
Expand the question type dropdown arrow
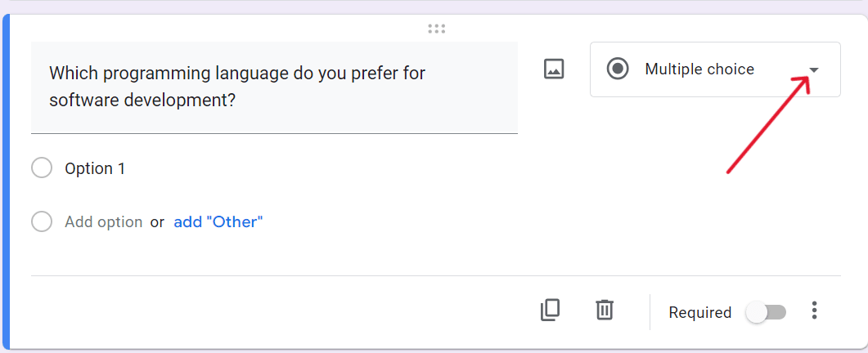[x=814, y=70]
